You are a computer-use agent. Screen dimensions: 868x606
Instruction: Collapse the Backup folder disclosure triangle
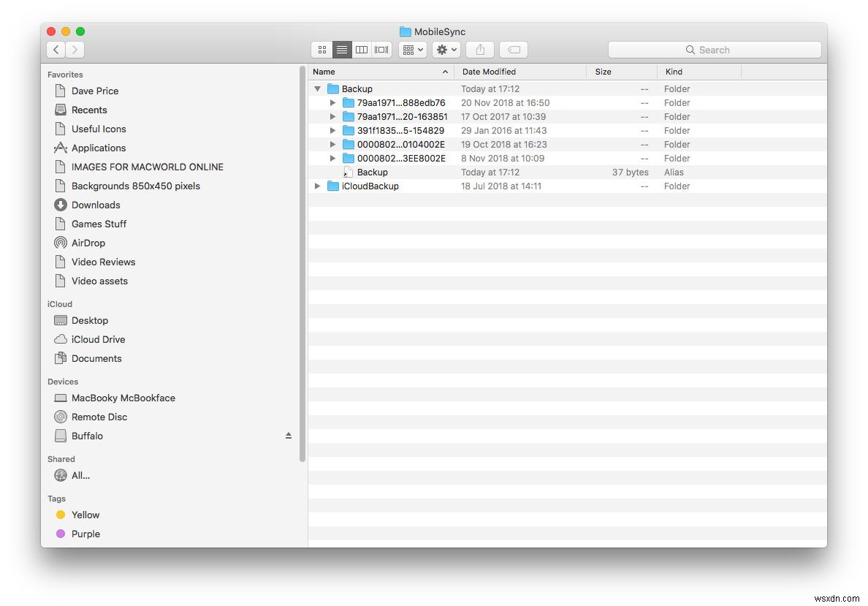pos(317,88)
